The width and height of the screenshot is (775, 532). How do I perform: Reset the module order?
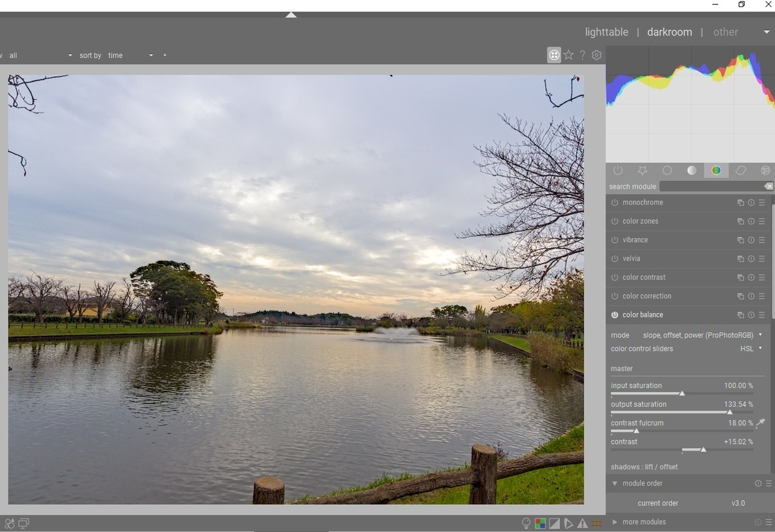pyautogui.click(x=758, y=484)
